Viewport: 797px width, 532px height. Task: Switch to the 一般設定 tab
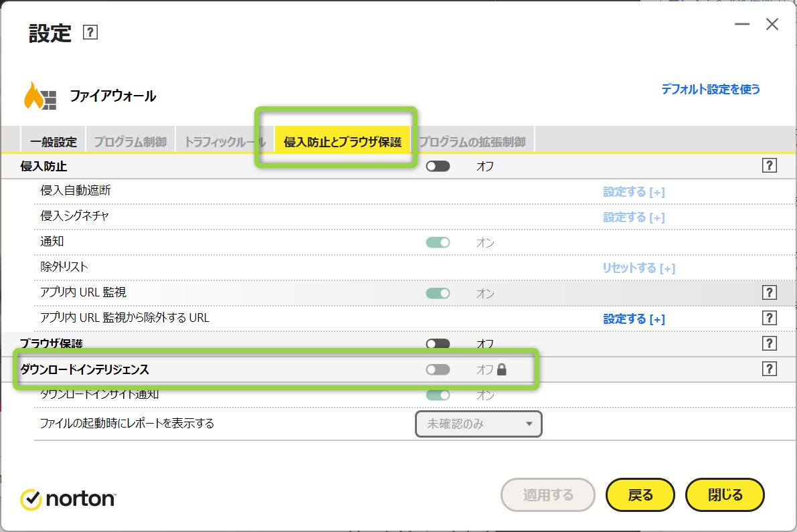(x=54, y=142)
